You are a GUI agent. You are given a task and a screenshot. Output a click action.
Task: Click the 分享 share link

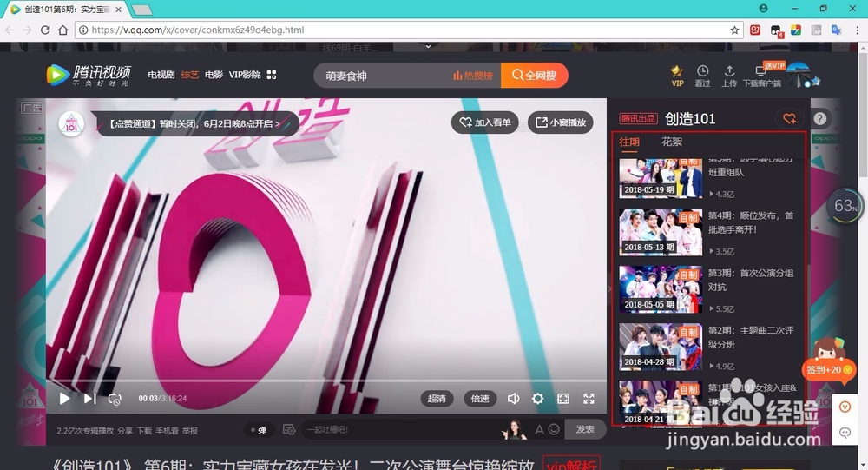124,431
